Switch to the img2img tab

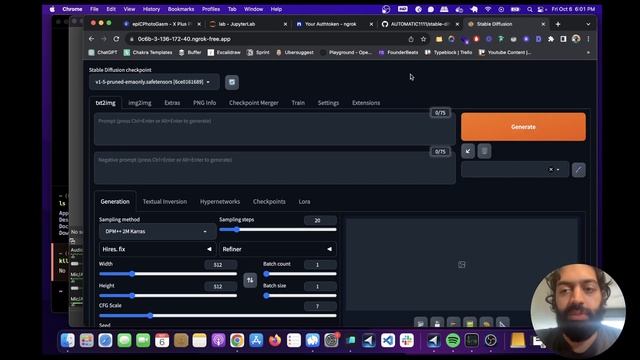[x=140, y=103]
